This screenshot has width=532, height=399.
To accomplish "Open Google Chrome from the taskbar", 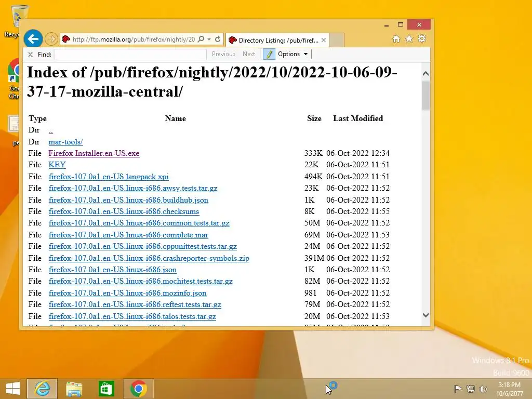I will click(x=138, y=389).
